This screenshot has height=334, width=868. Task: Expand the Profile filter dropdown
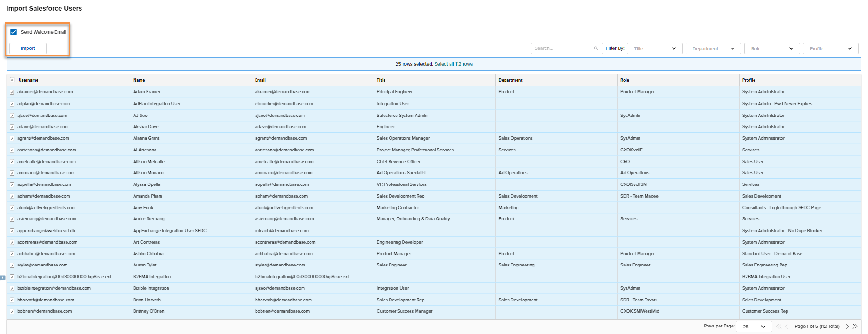pyautogui.click(x=831, y=48)
